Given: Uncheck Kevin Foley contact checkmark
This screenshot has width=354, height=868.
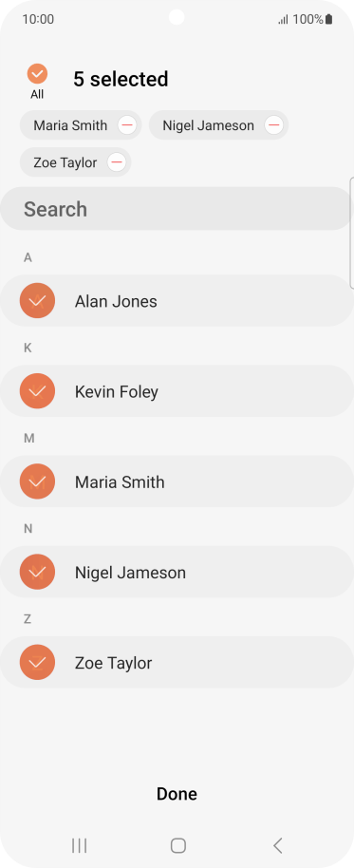Looking at the screenshot, I should click(x=37, y=391).
